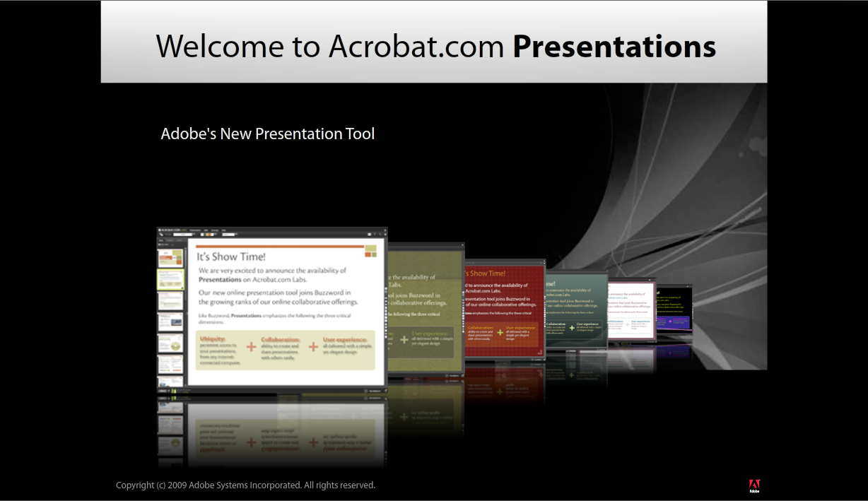
Task: Open the Presentation menu
Action: tap(195, 230)
